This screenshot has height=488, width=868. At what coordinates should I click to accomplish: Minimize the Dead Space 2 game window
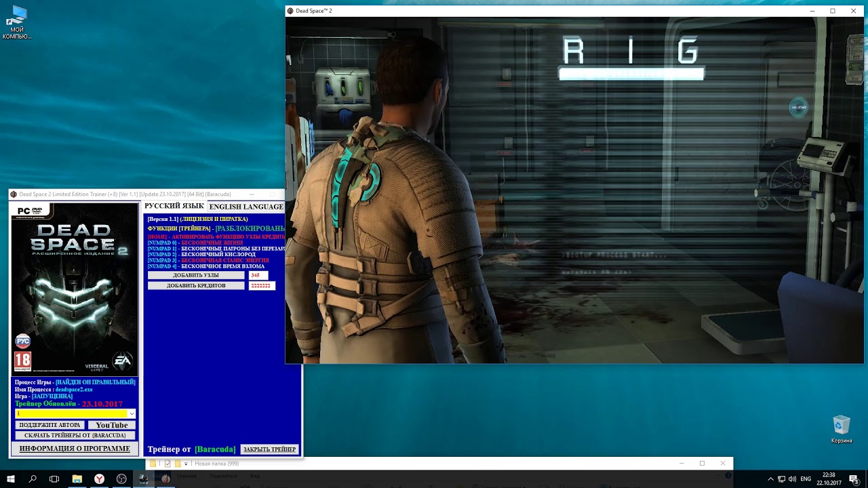coord(812,11)
